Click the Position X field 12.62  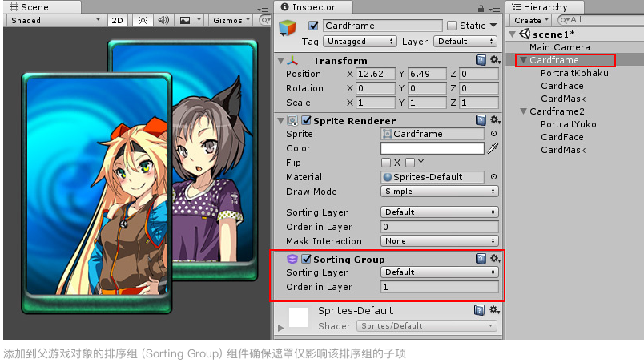376,74
